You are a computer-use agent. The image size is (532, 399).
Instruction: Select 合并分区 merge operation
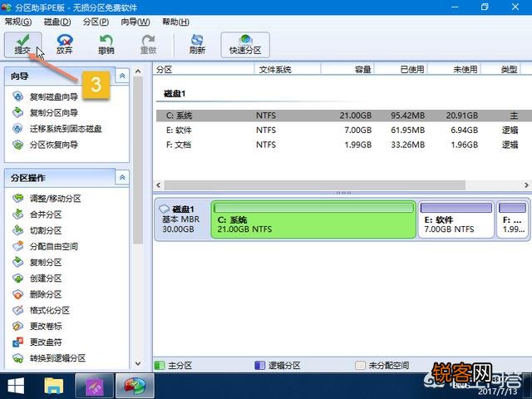pyautogui.click(x=37, y=214)
